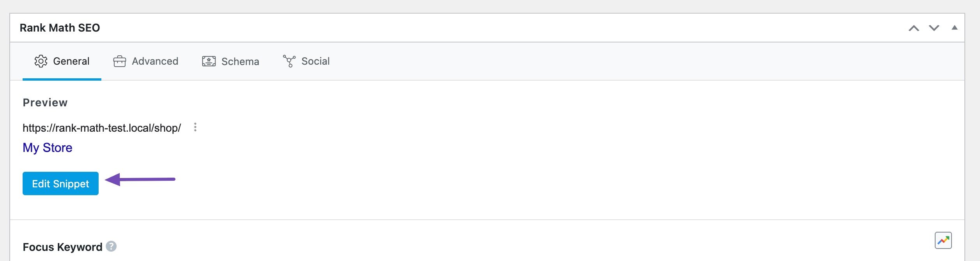Click the gear icon on General tab
This screenshot has height=261, width=980.
click(x=41, y=61)
